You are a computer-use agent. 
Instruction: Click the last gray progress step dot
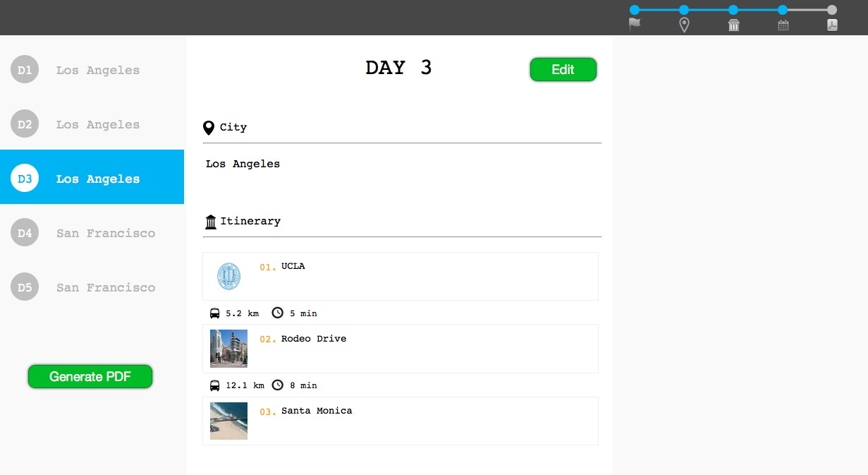(832, 10)
